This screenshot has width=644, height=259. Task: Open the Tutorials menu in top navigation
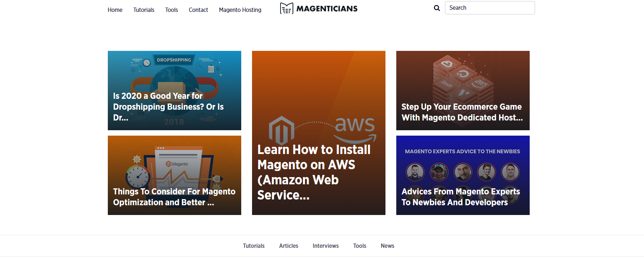144,10
